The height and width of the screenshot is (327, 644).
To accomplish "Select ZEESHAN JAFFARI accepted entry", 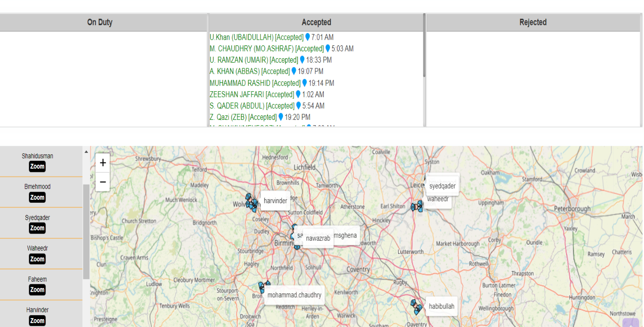I will click(252, 94).
